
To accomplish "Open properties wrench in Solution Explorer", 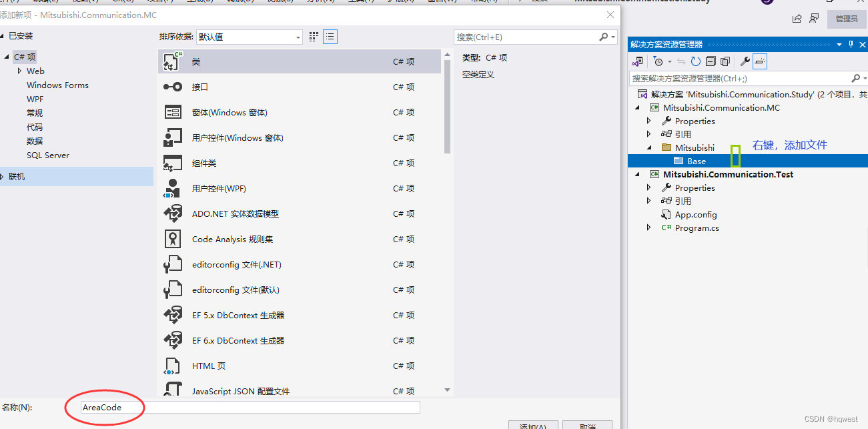I will pos(746,61).
